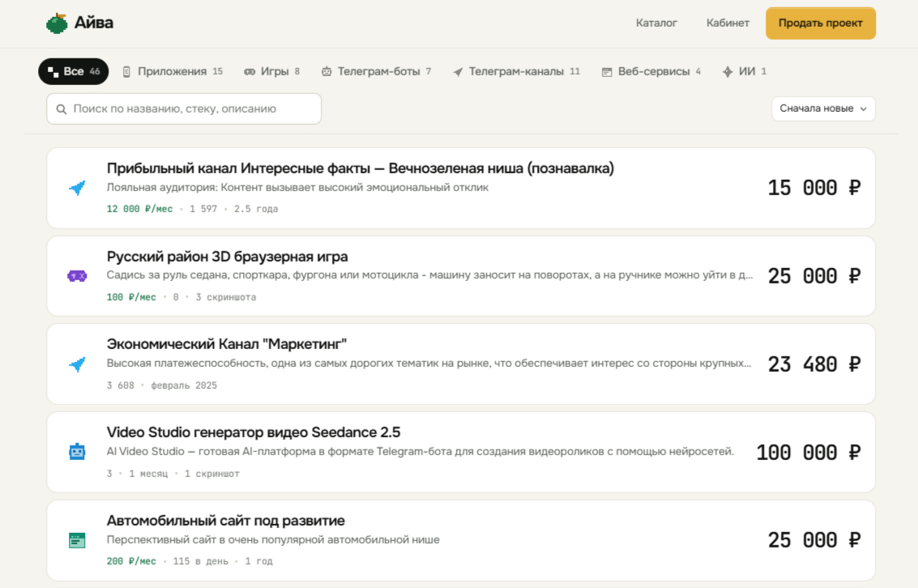Filter by the Игры category
918x588 pixels.
tap(271, 71)
